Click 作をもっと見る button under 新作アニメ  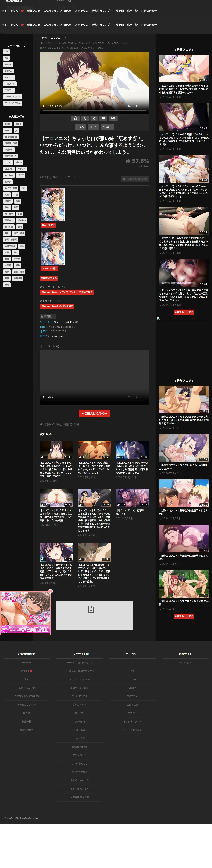184,616
